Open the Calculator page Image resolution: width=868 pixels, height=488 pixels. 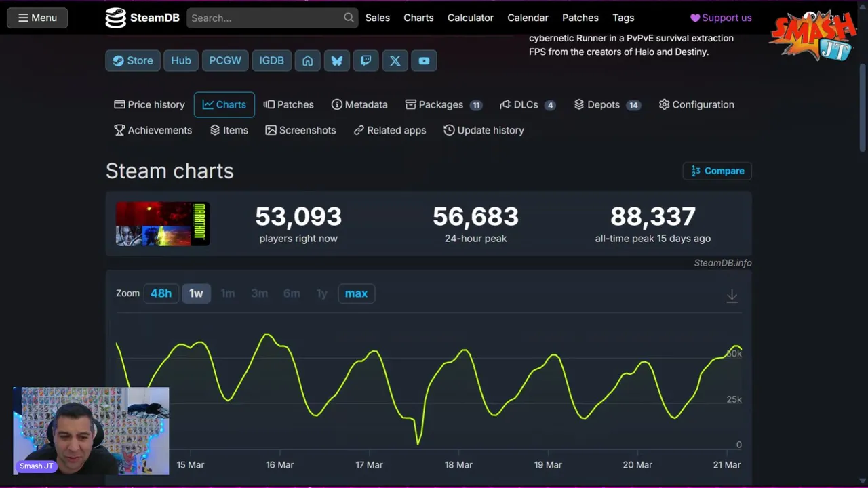click(x=471, y=18)
